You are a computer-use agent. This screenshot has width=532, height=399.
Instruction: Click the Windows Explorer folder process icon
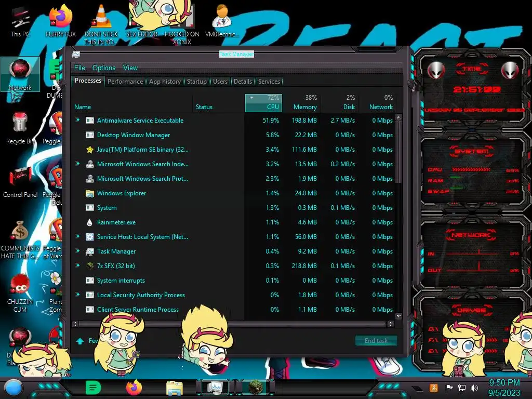(x=89, y=193)
